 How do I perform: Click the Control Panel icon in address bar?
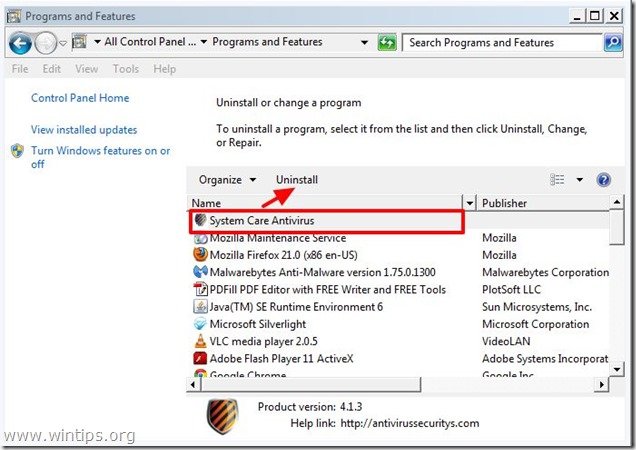point(79,42)
